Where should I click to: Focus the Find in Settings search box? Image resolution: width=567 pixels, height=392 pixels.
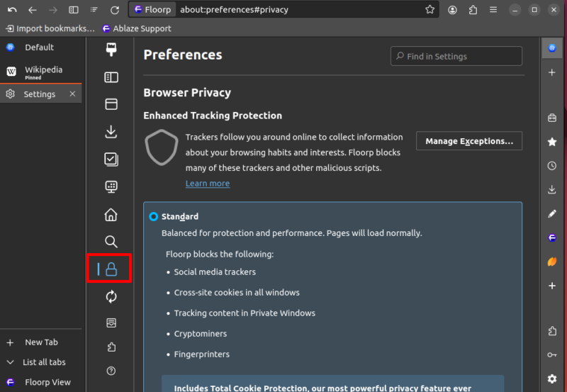tap(456, 56)
